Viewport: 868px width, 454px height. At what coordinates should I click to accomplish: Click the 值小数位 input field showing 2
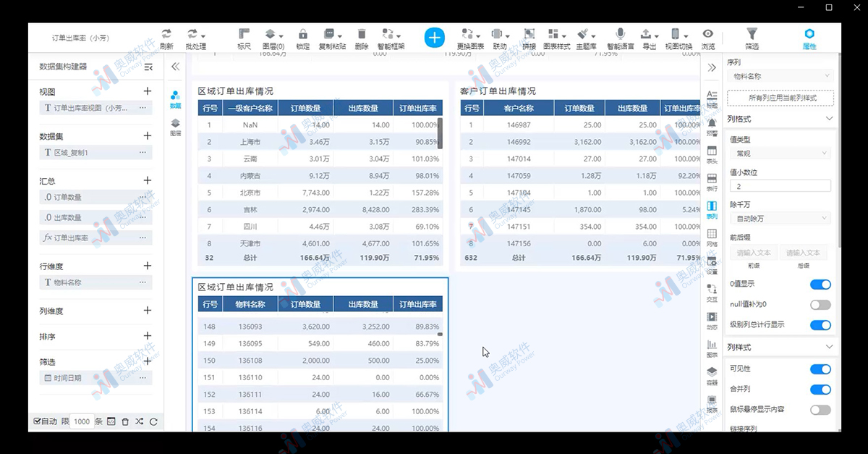click(x=780, y=185)
